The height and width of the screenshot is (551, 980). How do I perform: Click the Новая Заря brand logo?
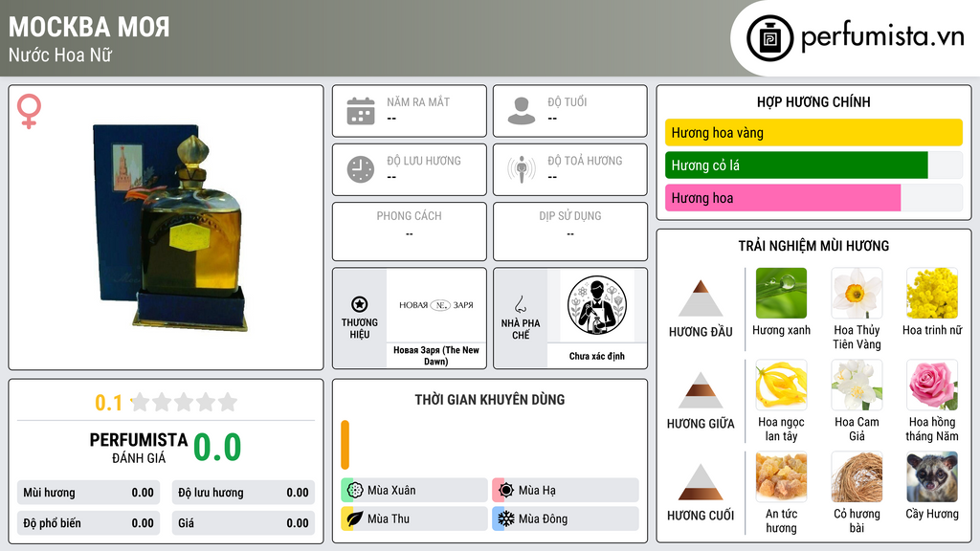[436, 305]
